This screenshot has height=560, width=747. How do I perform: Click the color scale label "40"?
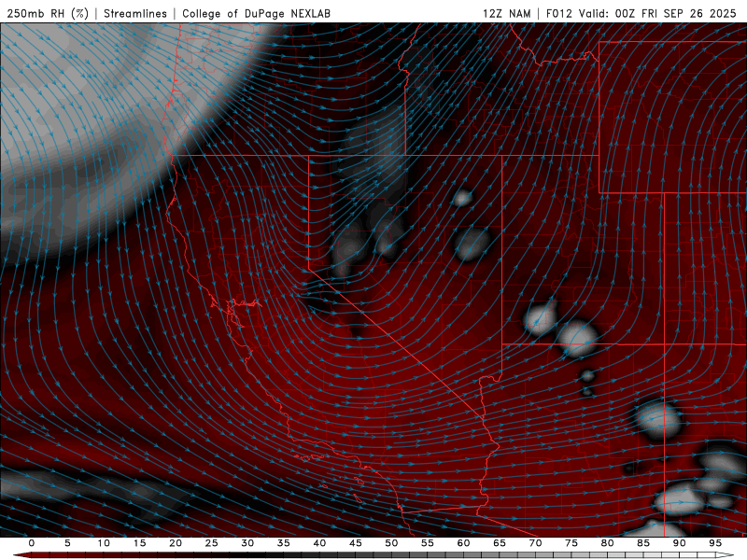click(319, 543)
